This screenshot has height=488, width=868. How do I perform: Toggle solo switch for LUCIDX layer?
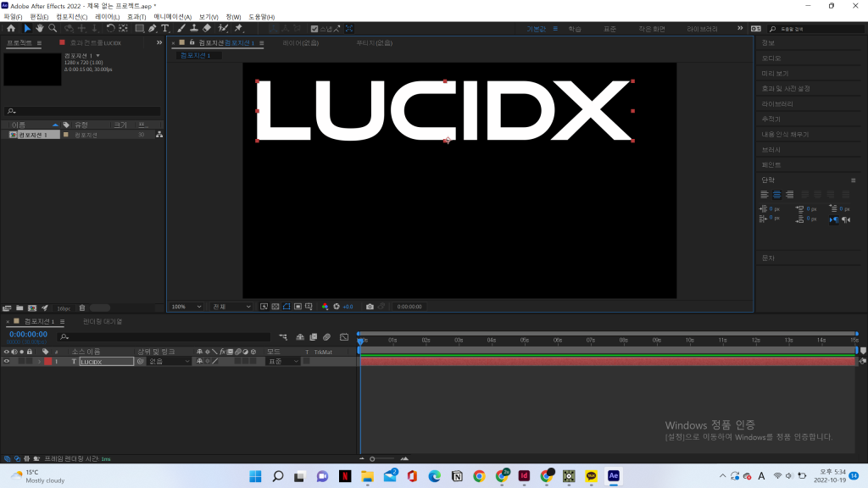pyautogui.click(x=21, y=361)
